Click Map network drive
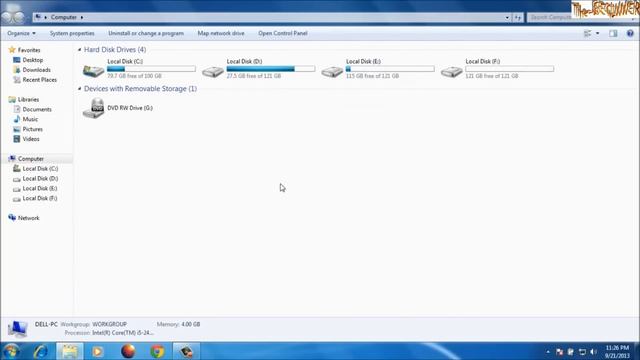640x360 pixels. [221, 33]
